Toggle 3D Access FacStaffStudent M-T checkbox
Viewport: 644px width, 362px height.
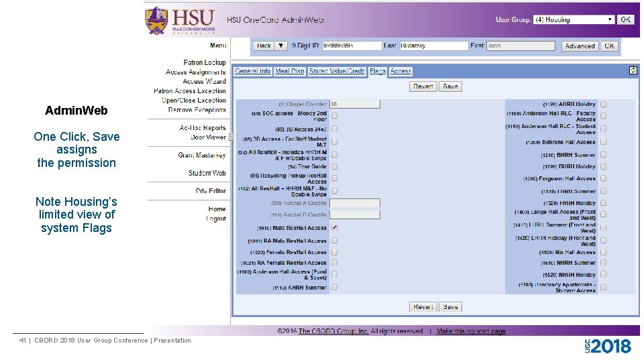(x=334, y=141)
